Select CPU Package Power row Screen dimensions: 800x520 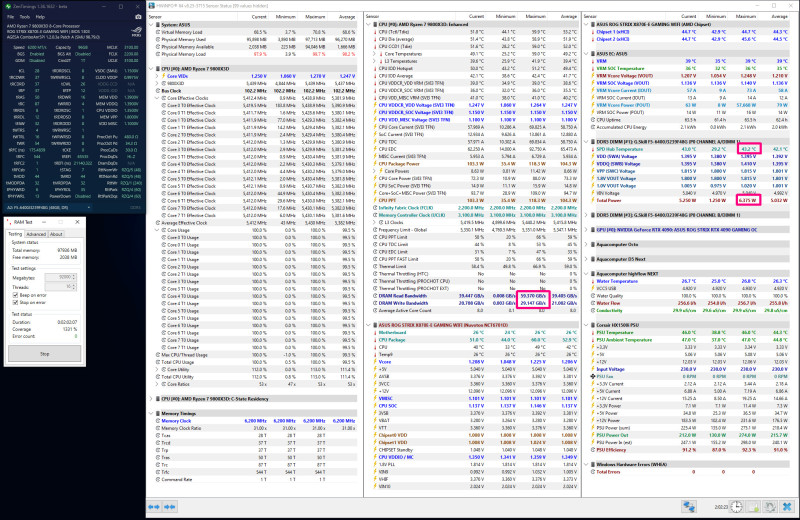pyautogui.click(x=475, y=164)
